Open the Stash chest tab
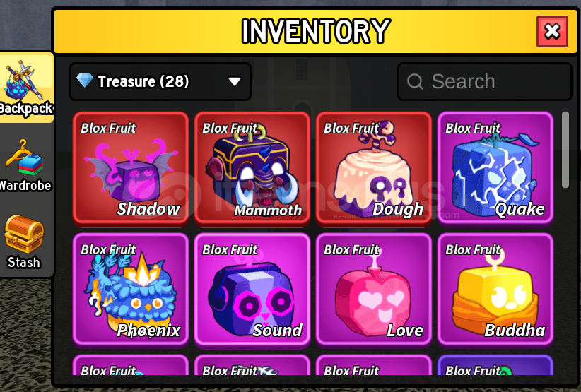This screenshot has height=392, width=581. coord(24,242)
